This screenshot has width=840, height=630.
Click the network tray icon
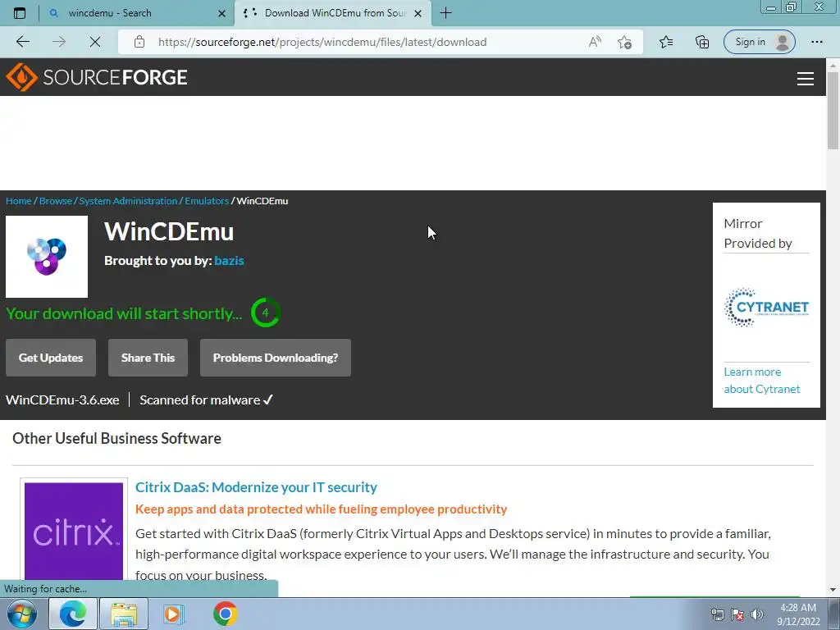(717, 614)
